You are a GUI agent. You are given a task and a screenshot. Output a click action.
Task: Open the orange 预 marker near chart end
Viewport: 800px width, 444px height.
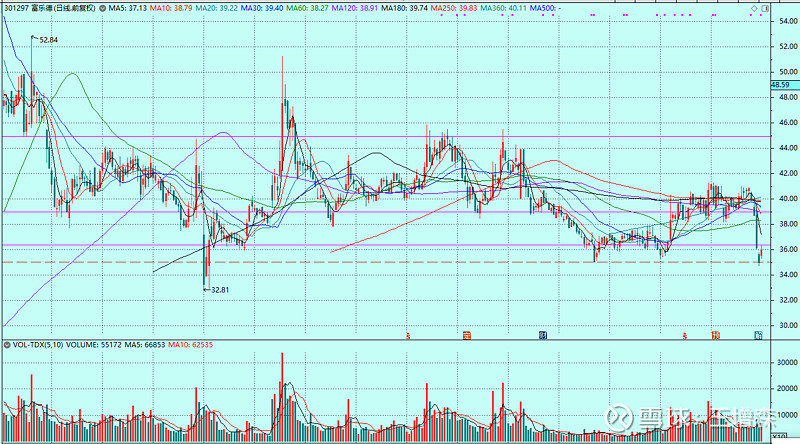(715, 335)
